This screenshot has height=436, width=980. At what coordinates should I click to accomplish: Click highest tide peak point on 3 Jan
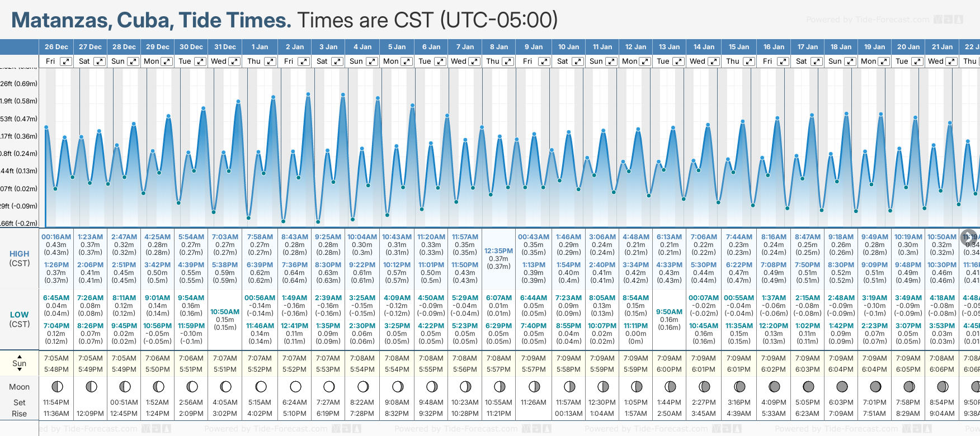[343, 94]
